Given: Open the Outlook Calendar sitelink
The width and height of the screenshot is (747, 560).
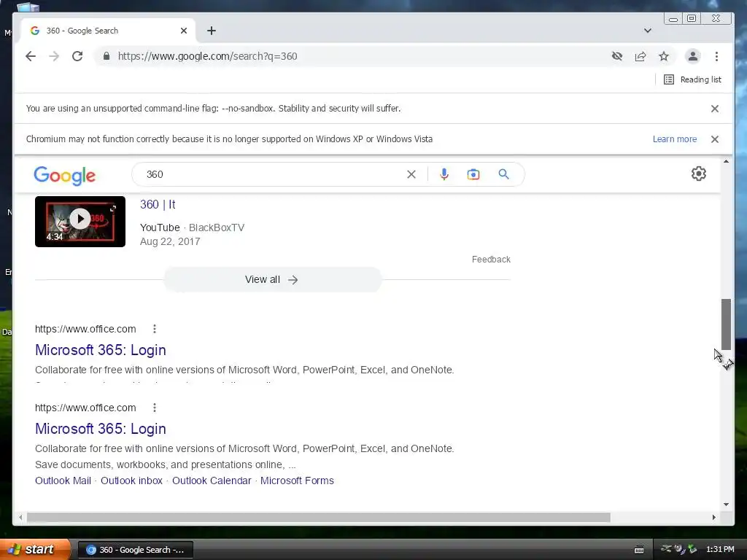Looking at the screenshot, I should click(212, 481).
